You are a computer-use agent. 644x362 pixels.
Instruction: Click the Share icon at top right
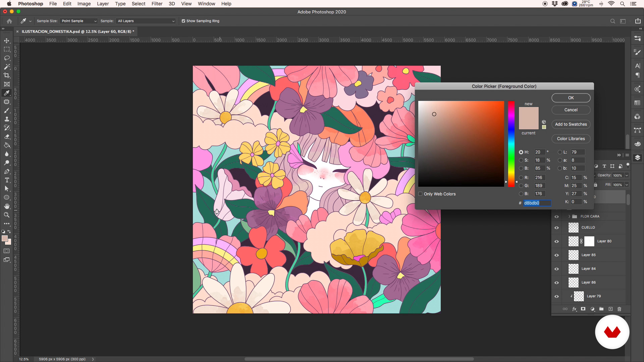[x=638, y=21]
